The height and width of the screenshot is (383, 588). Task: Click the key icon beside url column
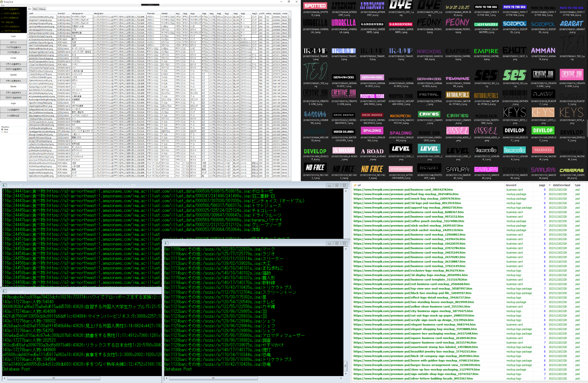355,185
